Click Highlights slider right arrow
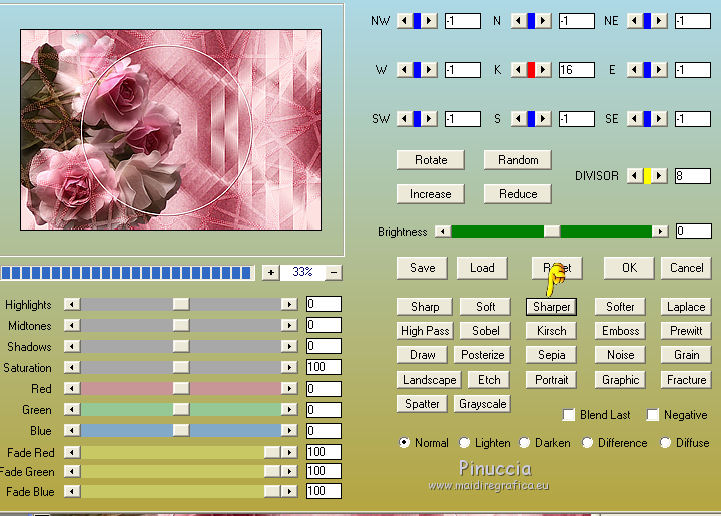The height and width of the screenshot is (516, 721). coord(289,304)
